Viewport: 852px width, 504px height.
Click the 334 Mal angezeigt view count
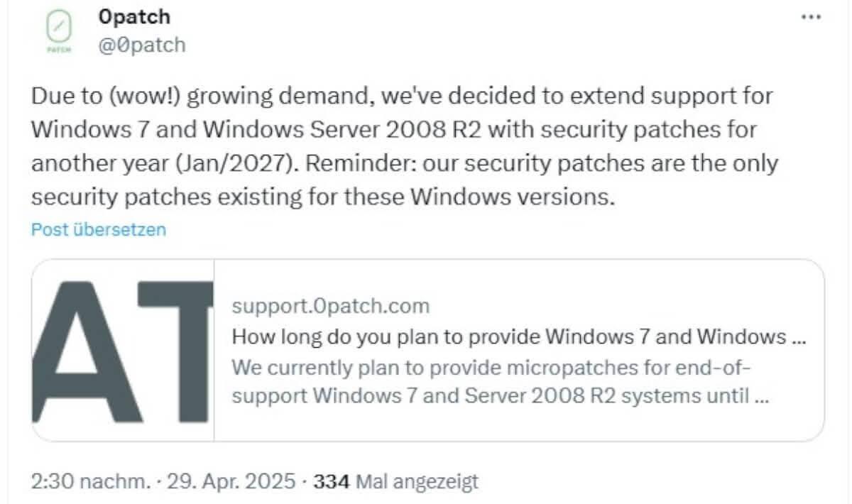coord(396,482)
